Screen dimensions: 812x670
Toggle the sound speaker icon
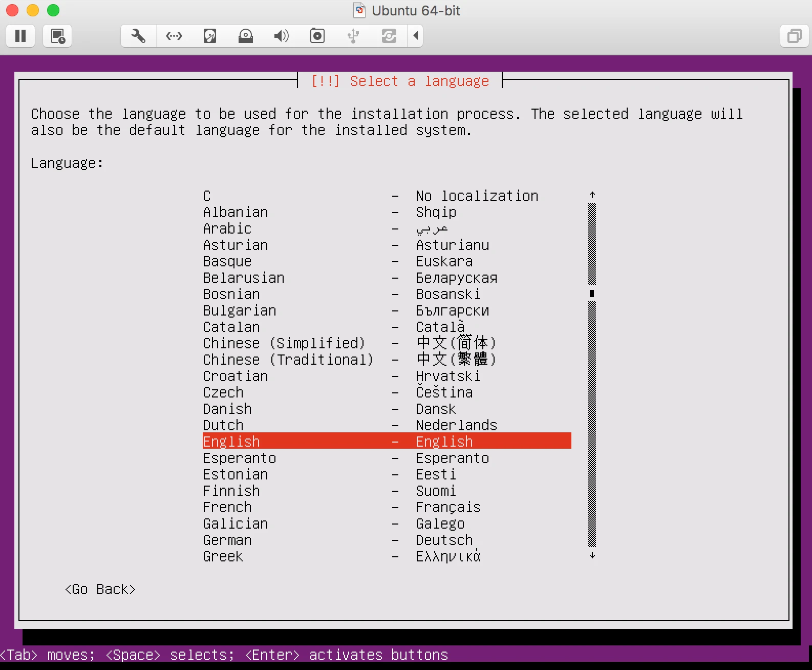click(282, 36)
